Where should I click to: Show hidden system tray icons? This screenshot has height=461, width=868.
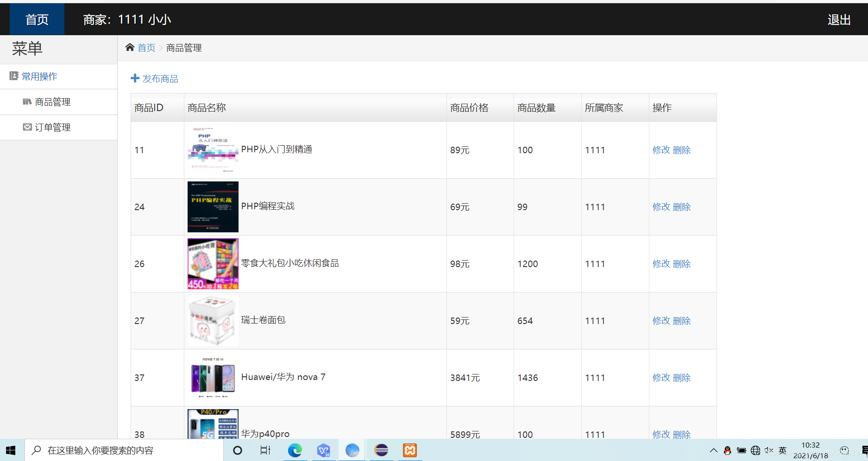click(x=713, y=450)
